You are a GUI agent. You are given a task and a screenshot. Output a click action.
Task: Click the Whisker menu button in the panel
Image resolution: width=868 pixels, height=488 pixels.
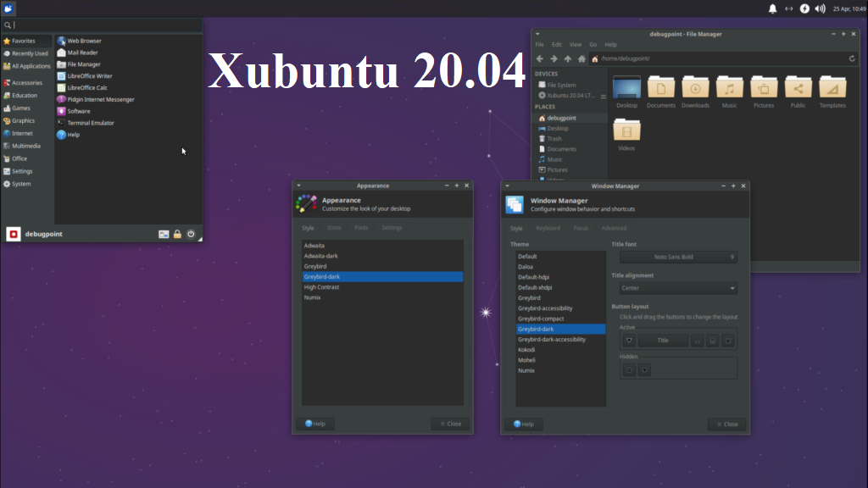pyautogui.click(x=8, y=8)
